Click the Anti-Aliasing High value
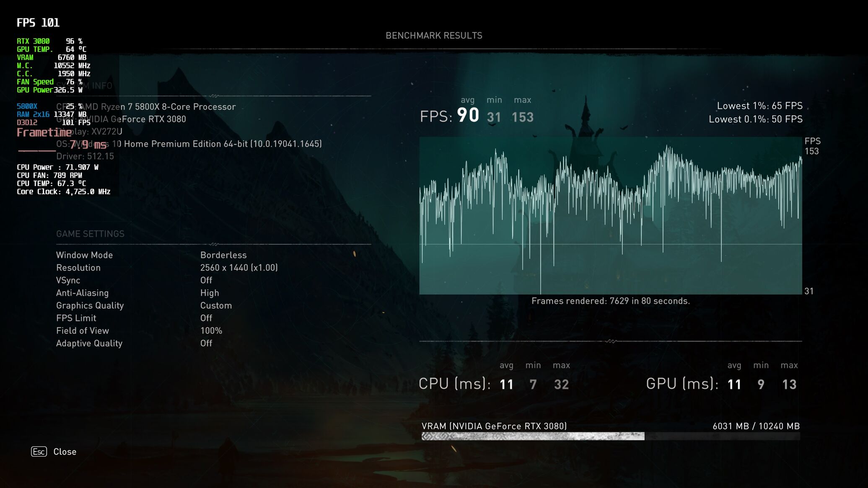This screenshot has width=868, height=488. click(210, 293)
